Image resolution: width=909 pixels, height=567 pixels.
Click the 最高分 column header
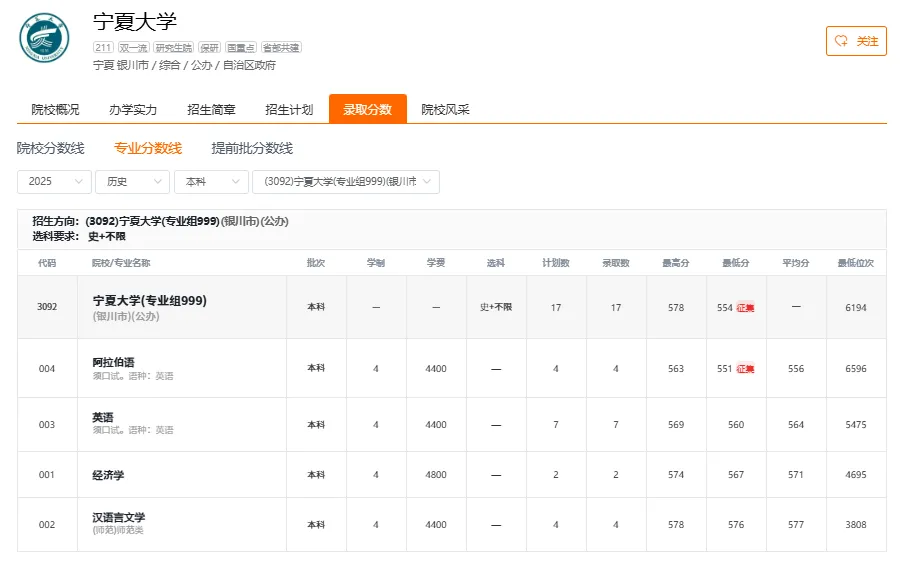(x=676, y=263)
